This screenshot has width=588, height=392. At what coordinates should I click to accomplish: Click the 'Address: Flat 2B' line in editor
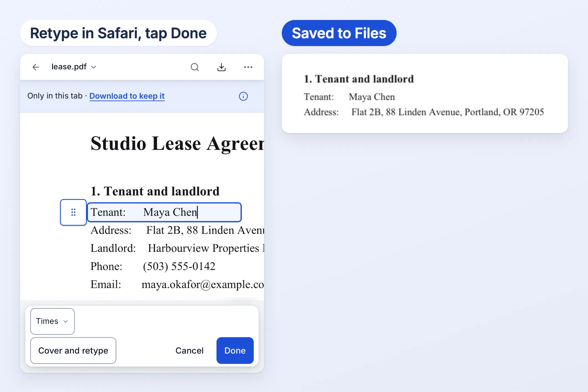[x=177, y=230]
